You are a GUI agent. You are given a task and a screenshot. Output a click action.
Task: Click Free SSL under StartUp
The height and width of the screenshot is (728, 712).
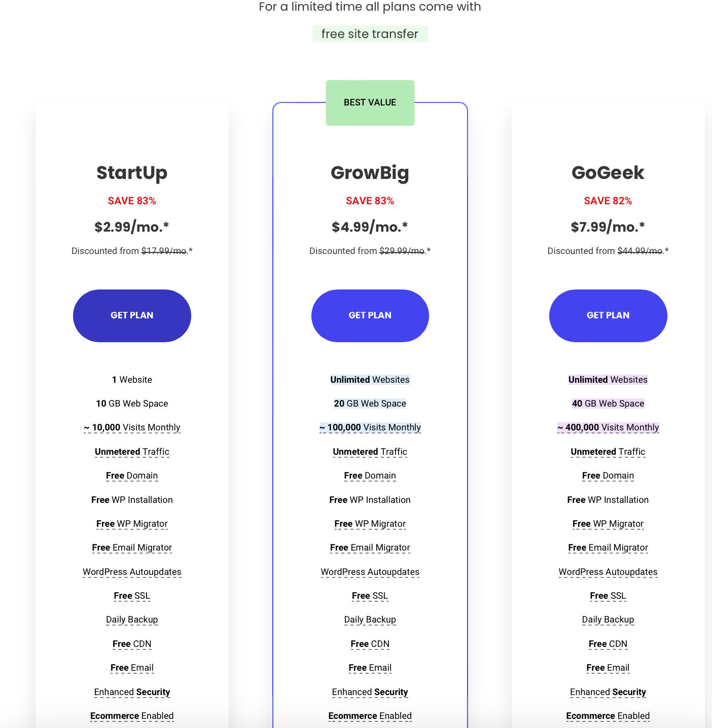coord(132,596)
